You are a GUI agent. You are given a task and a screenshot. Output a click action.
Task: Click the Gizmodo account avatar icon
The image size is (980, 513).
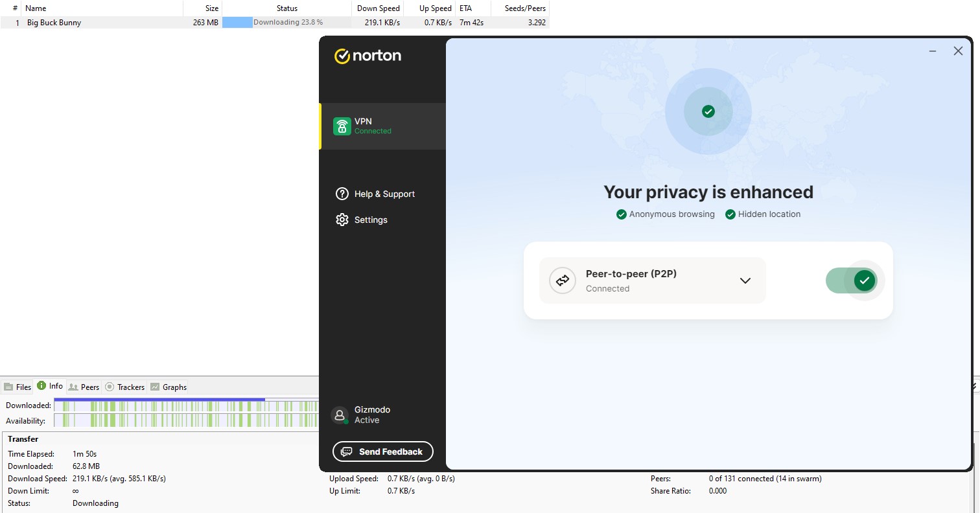[x=340, y=415]
